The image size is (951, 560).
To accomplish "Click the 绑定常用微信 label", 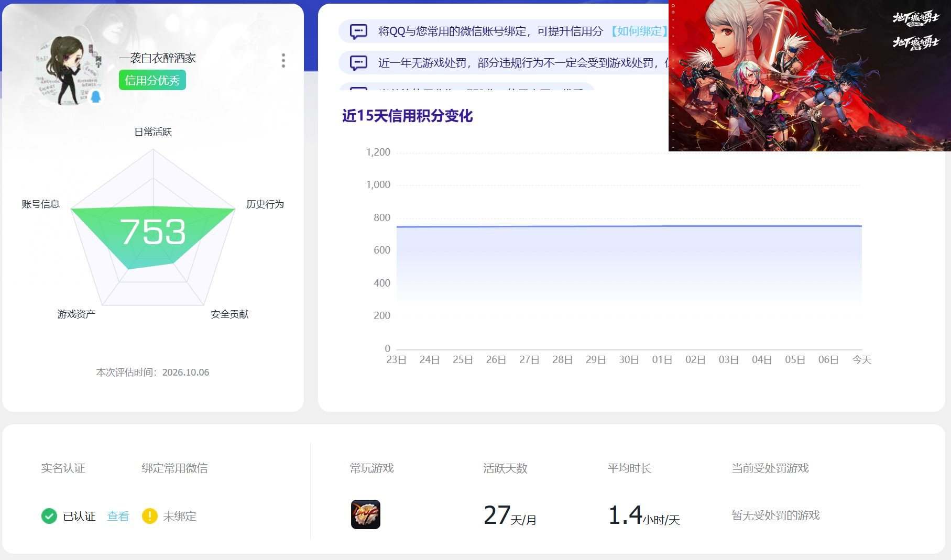I will coord(174,468).
